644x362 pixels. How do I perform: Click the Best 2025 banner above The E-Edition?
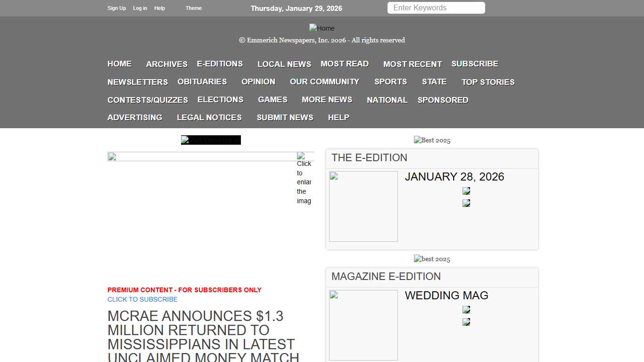(432, 140)
